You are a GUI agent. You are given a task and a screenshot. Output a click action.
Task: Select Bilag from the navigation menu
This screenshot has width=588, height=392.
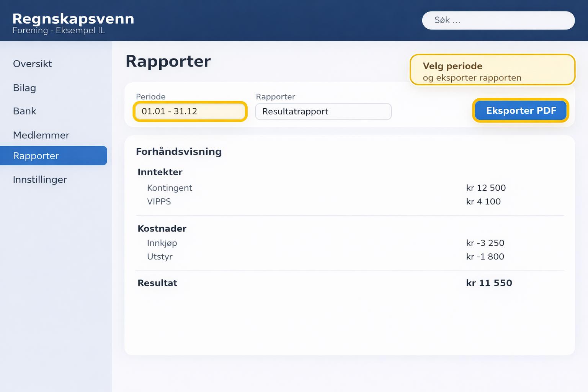pos(24,88)
